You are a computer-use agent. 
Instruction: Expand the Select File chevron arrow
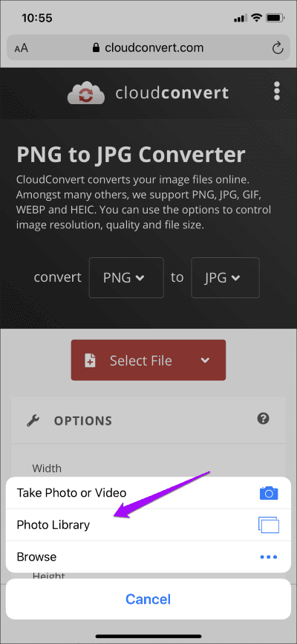(x=205, y=360)
